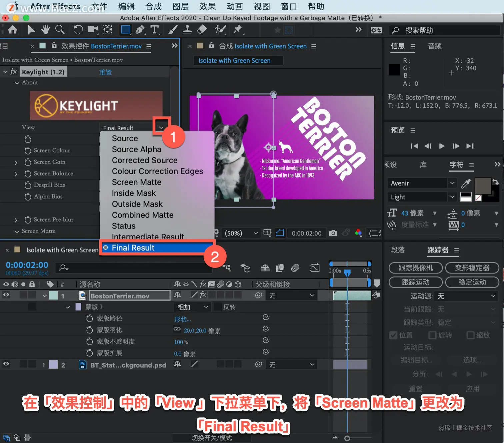Select the Puppet Pin tool

(x=238, y=30)
